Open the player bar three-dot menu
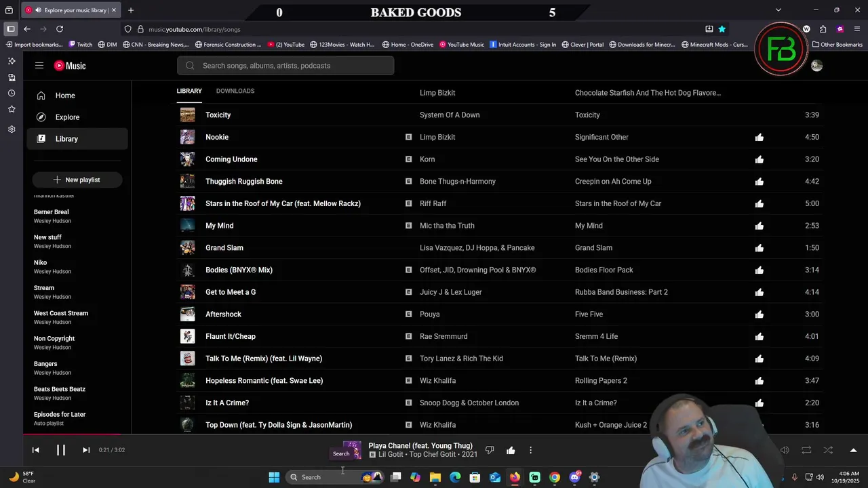 tap(530, 450)
